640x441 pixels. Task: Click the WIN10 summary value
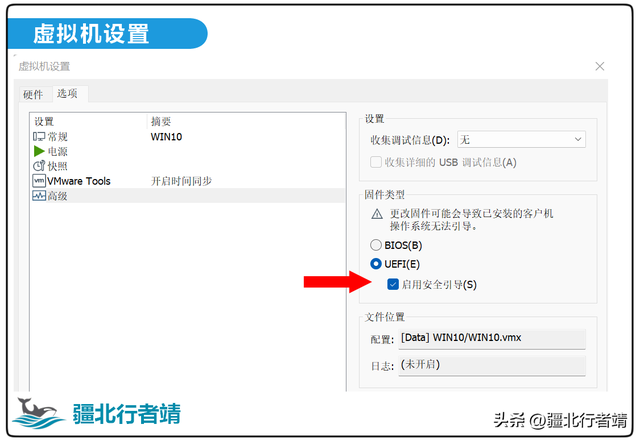166,136
